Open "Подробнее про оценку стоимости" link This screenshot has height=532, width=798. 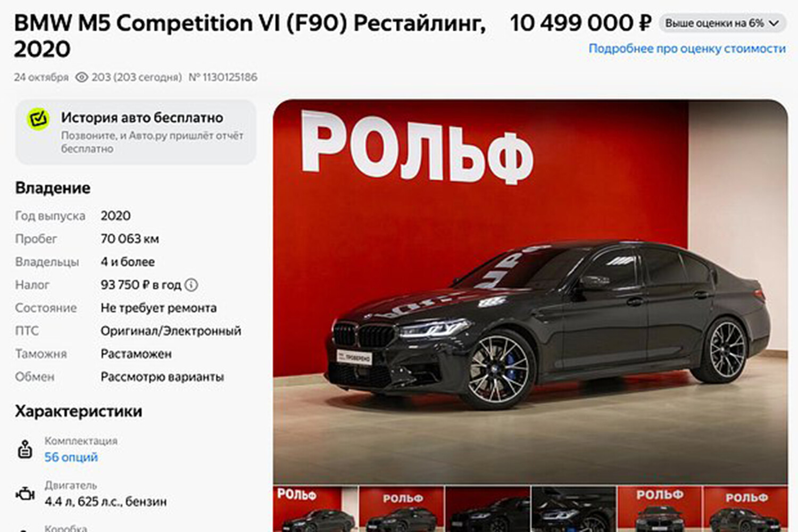pyautogui.click(x=687, y=48)
